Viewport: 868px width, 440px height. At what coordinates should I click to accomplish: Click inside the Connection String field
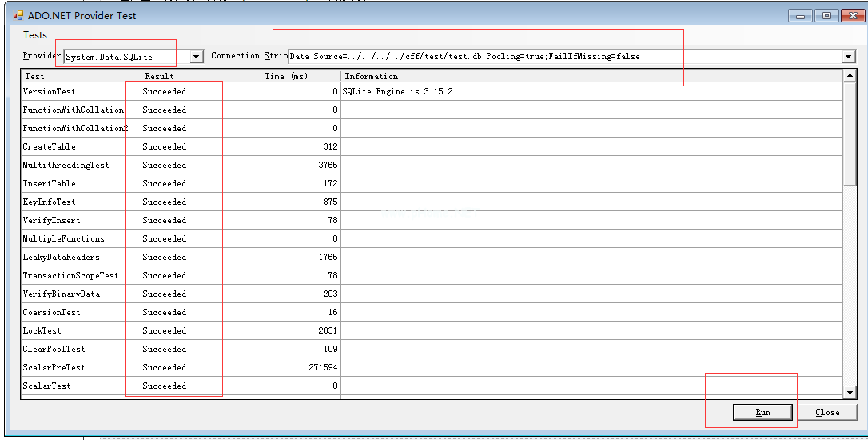[559, 57]
